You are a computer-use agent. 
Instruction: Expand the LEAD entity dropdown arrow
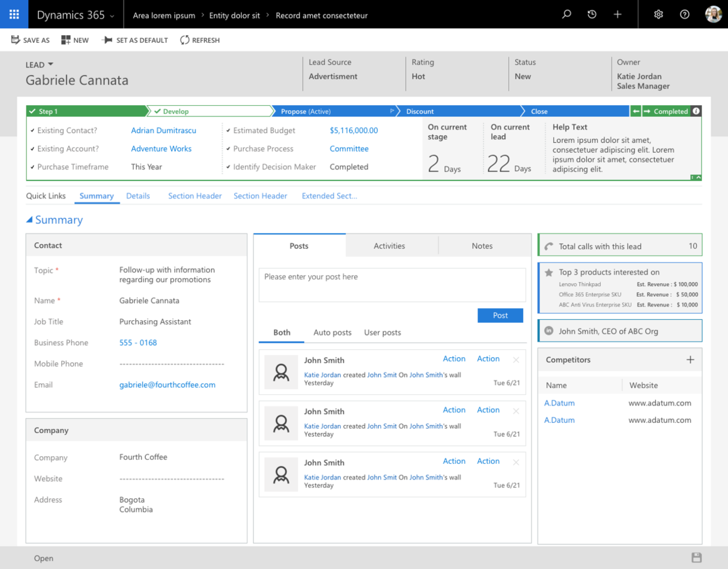[51, 64]
